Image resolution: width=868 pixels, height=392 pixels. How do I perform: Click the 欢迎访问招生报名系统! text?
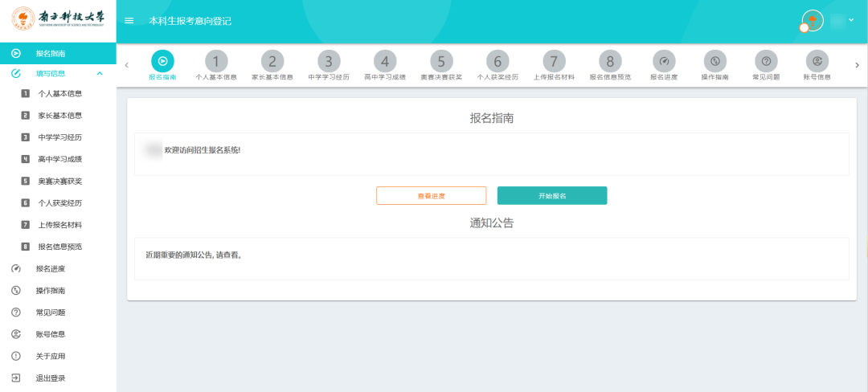coord(203,150)
